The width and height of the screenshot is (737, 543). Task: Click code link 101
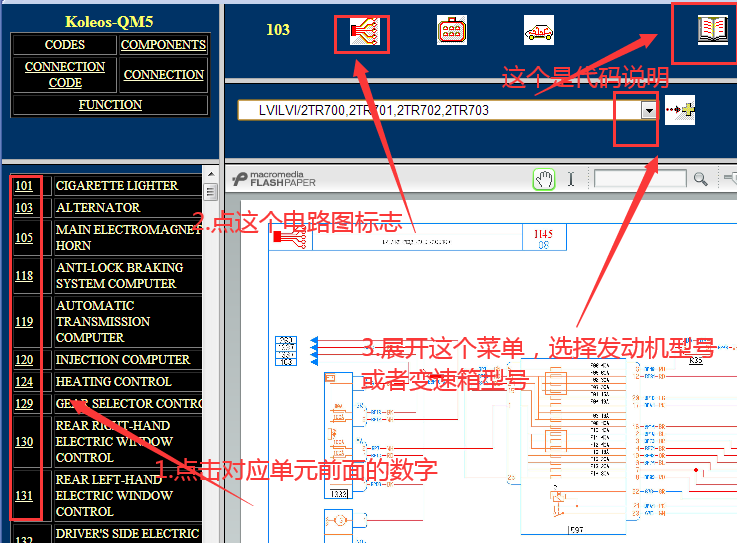(24, 186)
